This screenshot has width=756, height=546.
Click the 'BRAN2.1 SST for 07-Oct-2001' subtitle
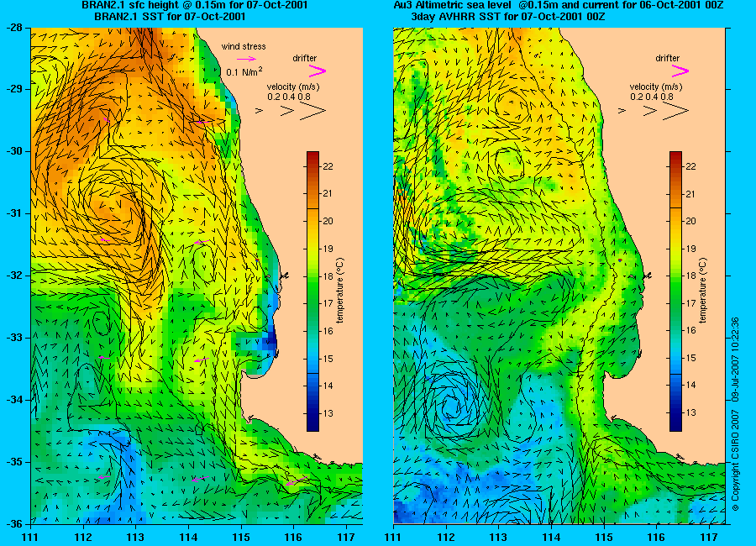pyautogui.click(x=170, y=17)
